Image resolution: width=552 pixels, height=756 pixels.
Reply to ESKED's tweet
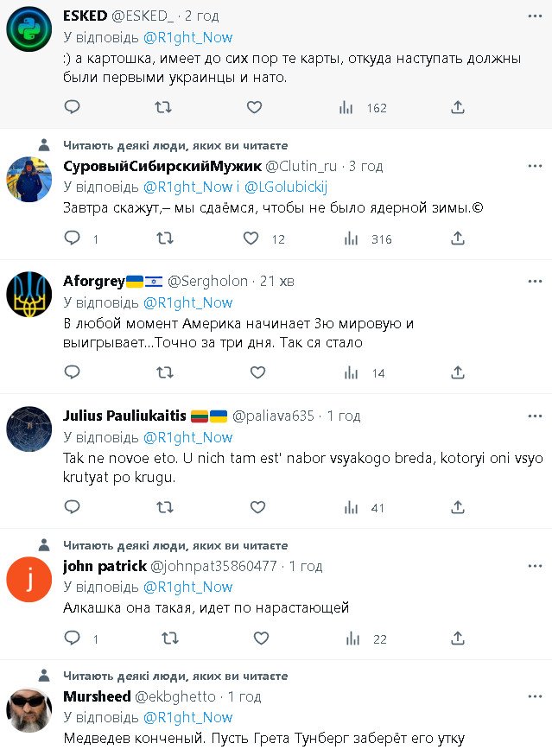pyautogui.click(x=73, y=107)
